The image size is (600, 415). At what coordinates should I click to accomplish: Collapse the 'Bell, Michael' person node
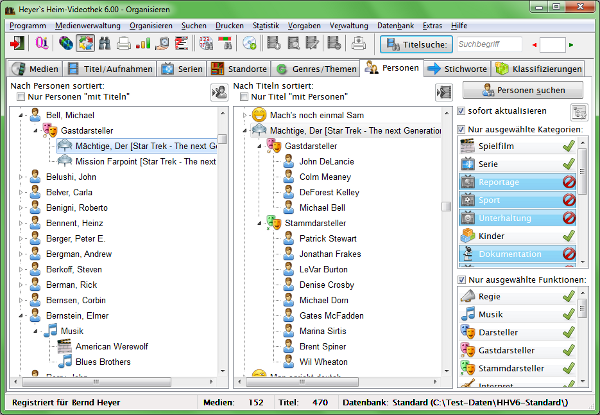(x=21, y=116)
